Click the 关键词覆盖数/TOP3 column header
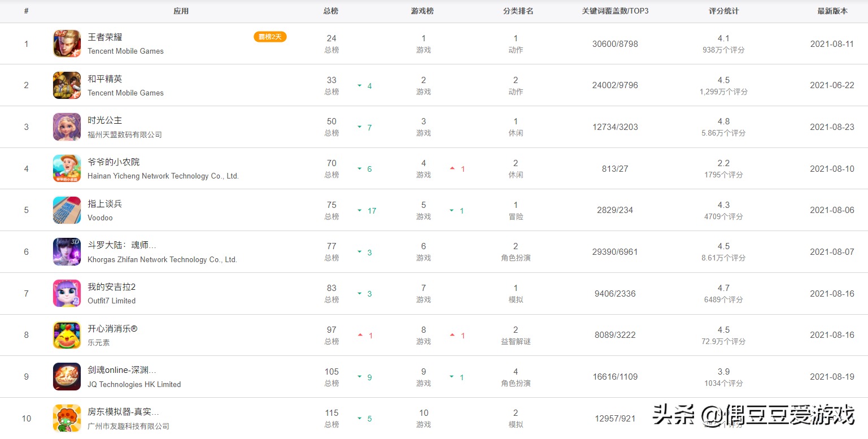This screenshot has height=439, width=868. tap(616, 11)
